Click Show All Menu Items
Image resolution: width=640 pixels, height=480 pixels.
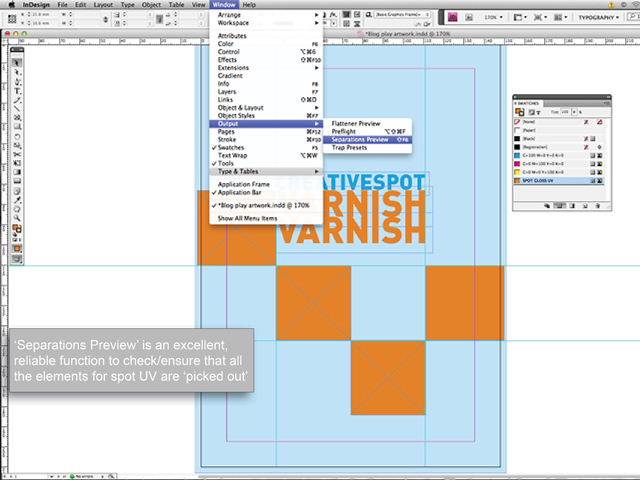(x=266, y=218)
